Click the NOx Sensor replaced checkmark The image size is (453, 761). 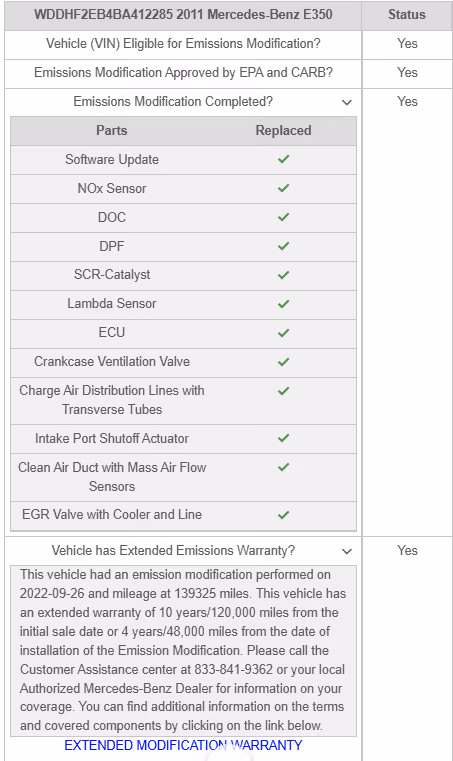coord(284,188)
